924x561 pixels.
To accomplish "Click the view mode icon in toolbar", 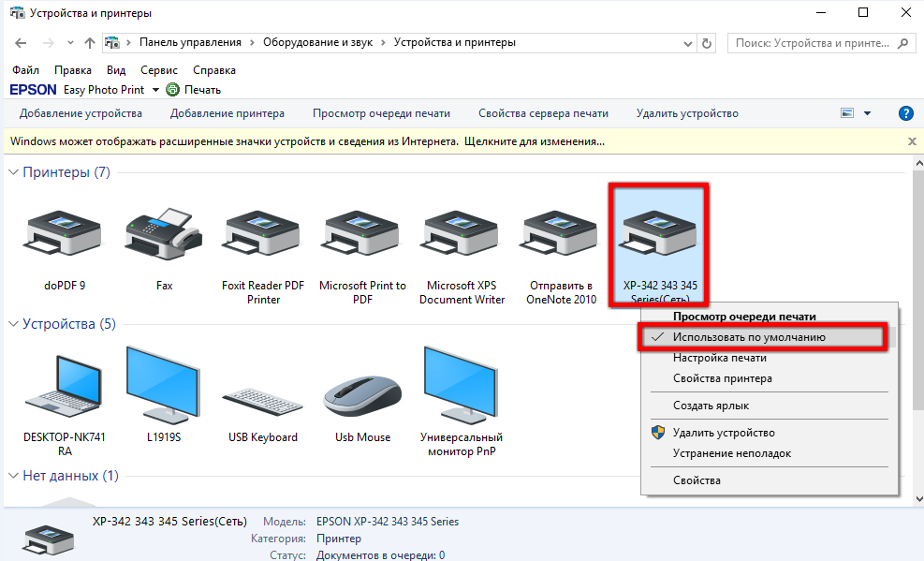I will [x=847, y=113].
